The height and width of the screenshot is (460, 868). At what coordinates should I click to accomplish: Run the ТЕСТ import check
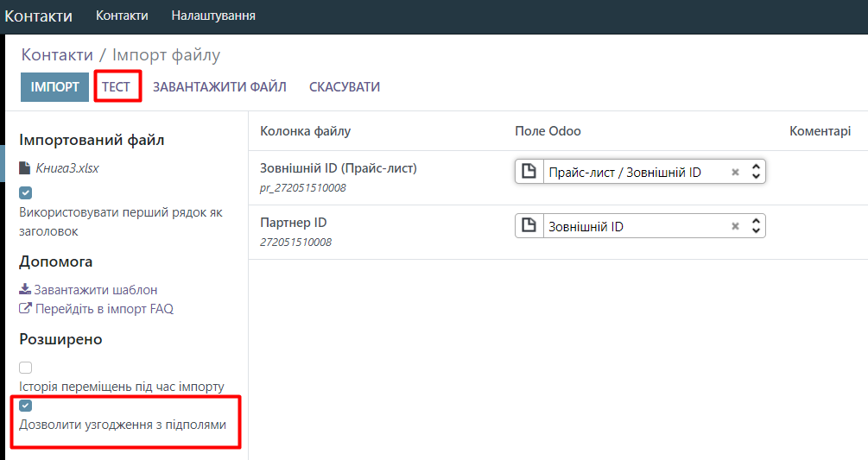click(116, 87)
